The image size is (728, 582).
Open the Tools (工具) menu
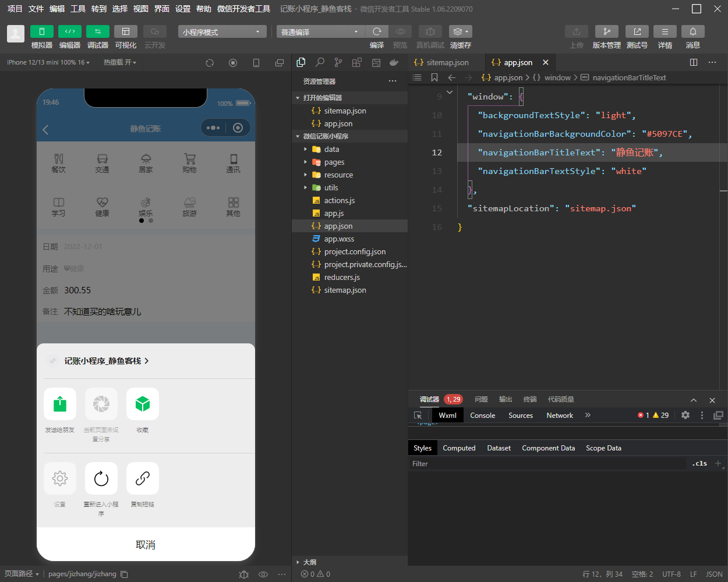click(78, 9)
